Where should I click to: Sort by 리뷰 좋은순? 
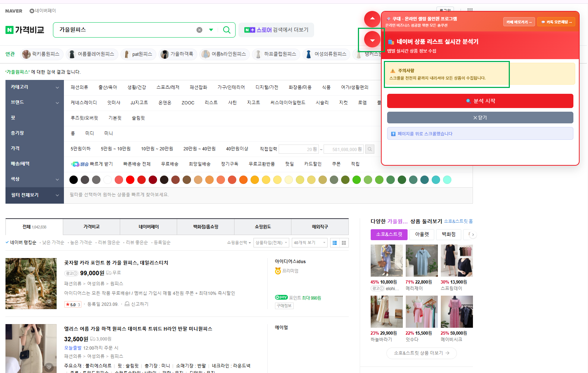tap(137, 242)
